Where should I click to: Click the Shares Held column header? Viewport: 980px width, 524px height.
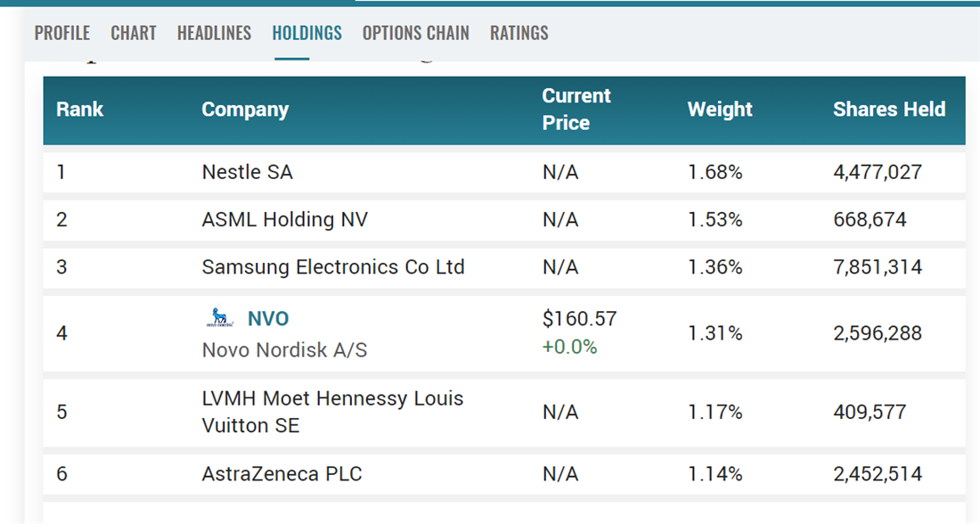coord(889,110)
